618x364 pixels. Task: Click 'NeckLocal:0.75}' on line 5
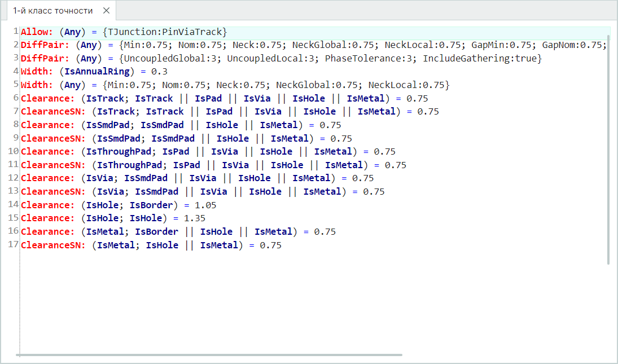tap(409, 85)
